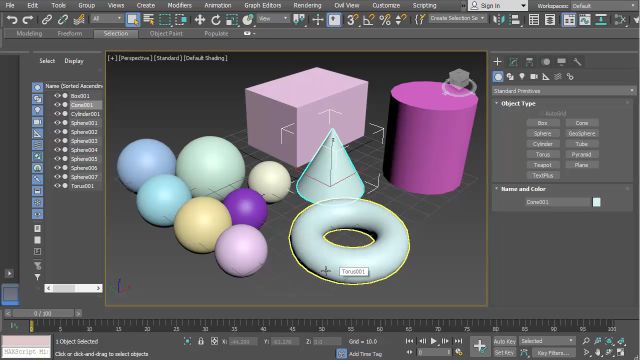Click the GeoSphere primitive button
This screenshot has width=640, height=360.
[x=582, y=133]
